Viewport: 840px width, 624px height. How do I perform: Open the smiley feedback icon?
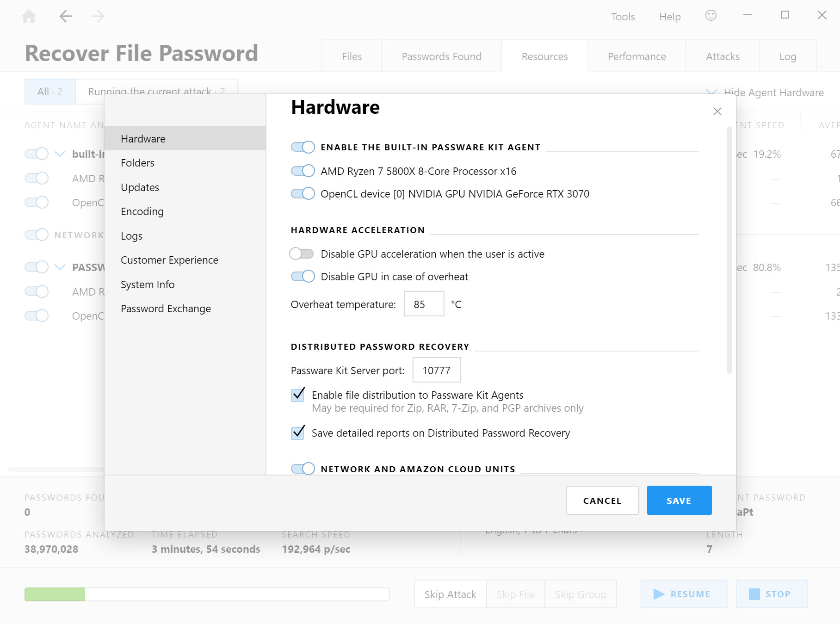click(x=710, y=15)
